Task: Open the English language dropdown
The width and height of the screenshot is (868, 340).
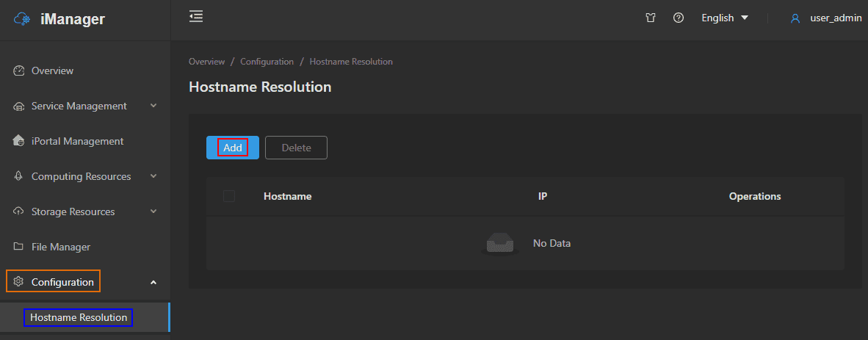Action: click(x=724, y=18)
